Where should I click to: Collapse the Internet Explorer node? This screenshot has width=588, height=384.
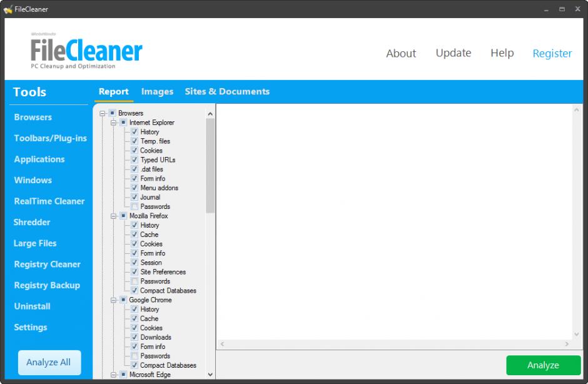click(114, 123)
